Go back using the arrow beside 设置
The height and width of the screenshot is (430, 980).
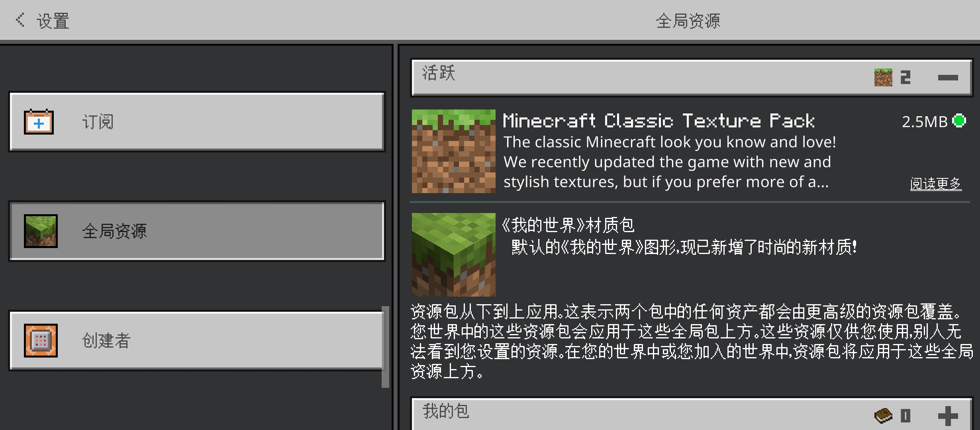(20, 20)
